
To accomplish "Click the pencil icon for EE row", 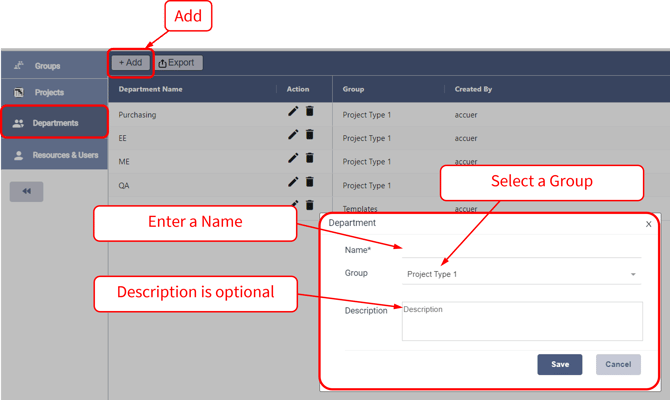I will pos(293,135).
